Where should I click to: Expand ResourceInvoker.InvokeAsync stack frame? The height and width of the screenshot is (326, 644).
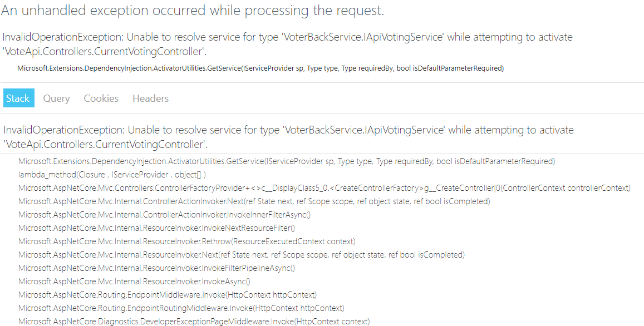134,281
